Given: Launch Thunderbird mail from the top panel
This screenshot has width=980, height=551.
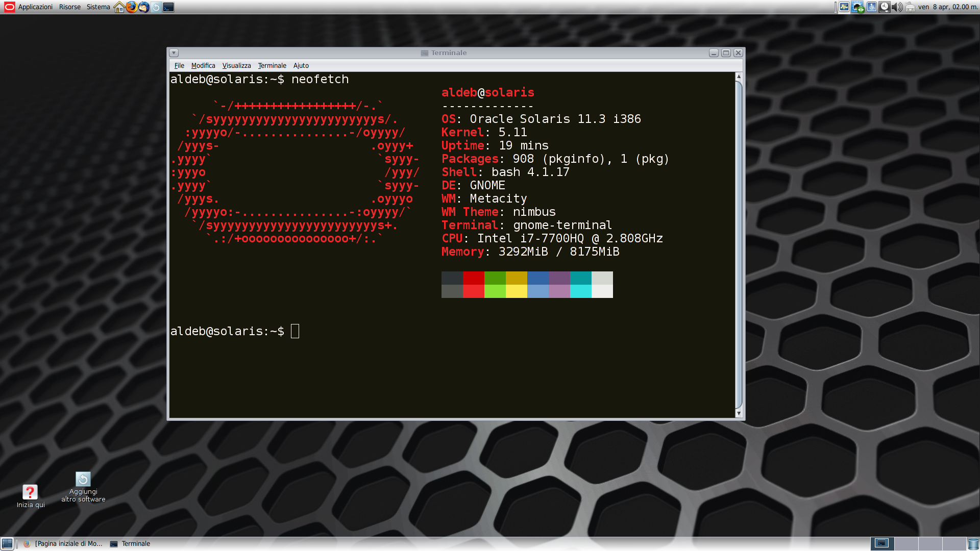Looking at the screenshot, I should [x=144, y=7].
